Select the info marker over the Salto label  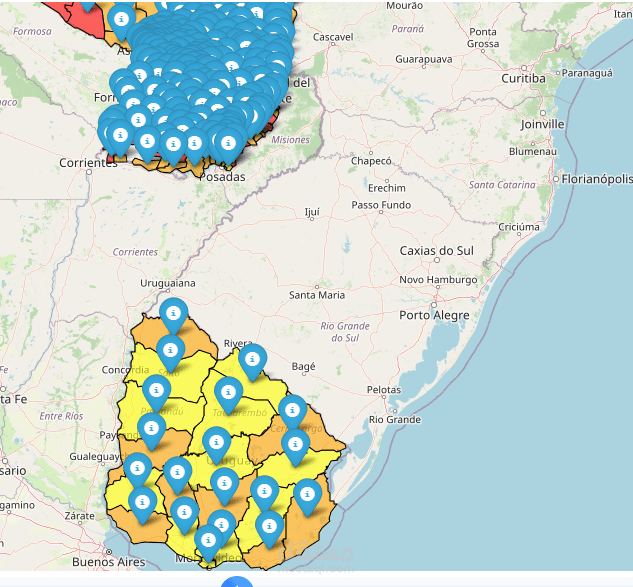point(170,351)
